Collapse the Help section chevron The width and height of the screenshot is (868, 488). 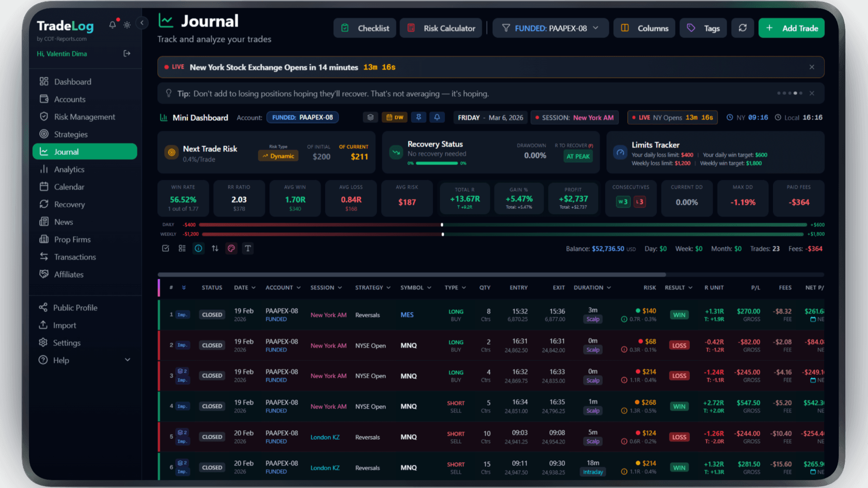click(x=127, y=360)
